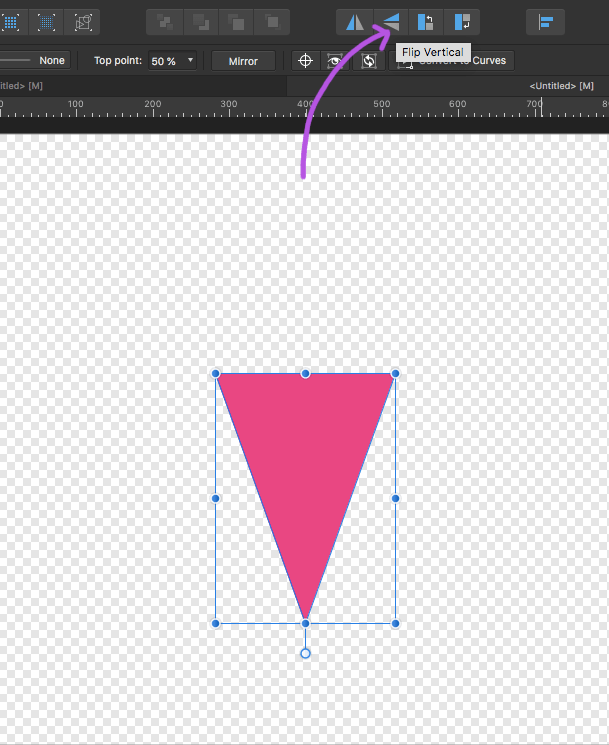Open the Alignment options icon
This screenshot has height=745, width=609.
[546, 22]
